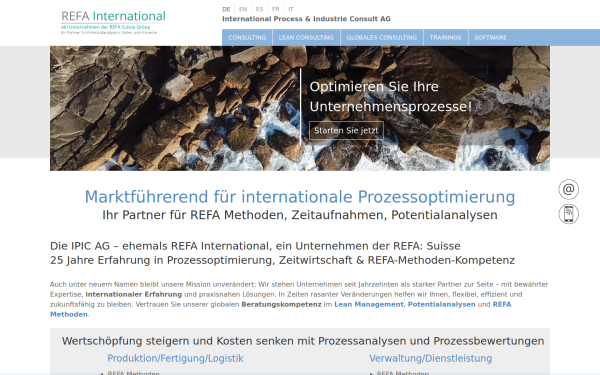Click 'International Process & Industrie Consult AG' text

(306, 19)
